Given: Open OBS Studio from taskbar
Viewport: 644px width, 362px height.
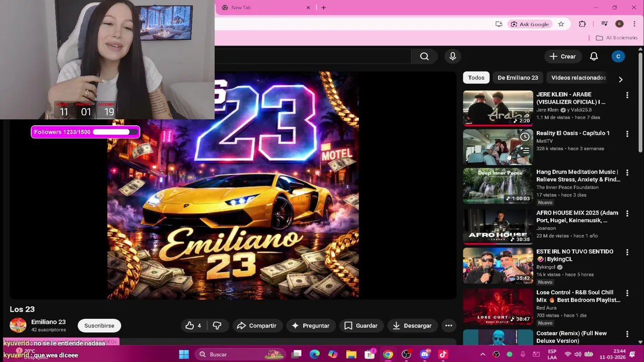Looking at the screenshot, I should 407,354.
